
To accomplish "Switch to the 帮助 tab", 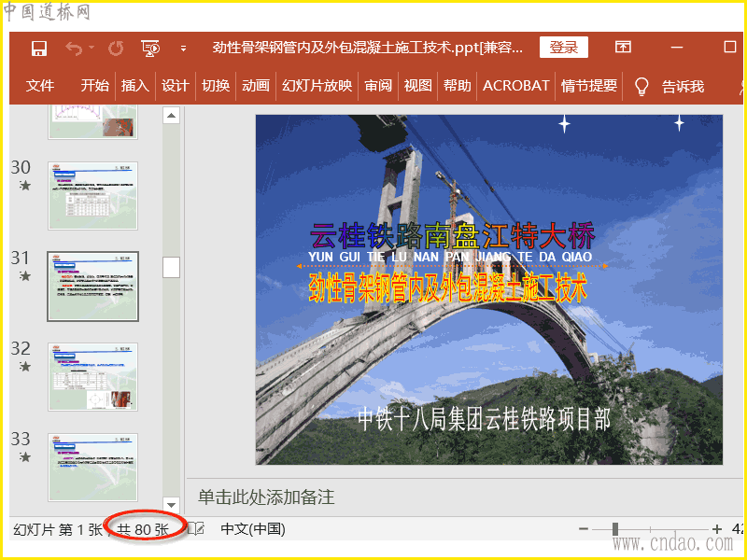I will click(x=458, y=86).
